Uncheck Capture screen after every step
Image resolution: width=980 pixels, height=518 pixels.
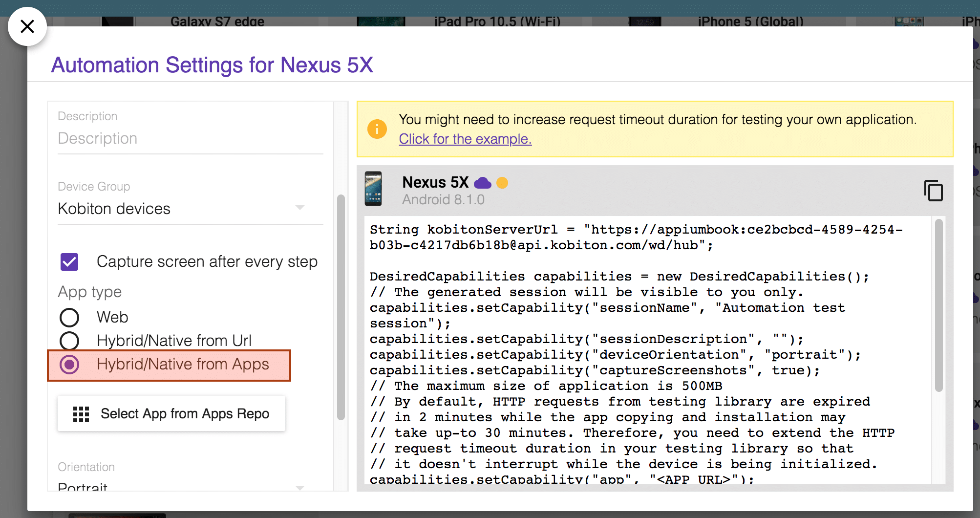(69, 262)
